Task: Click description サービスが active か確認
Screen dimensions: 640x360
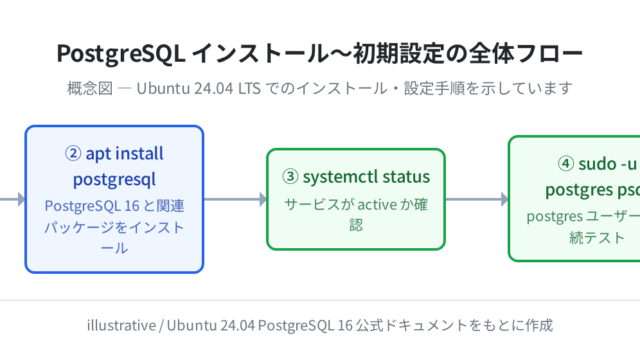Action: coord(356,215)
